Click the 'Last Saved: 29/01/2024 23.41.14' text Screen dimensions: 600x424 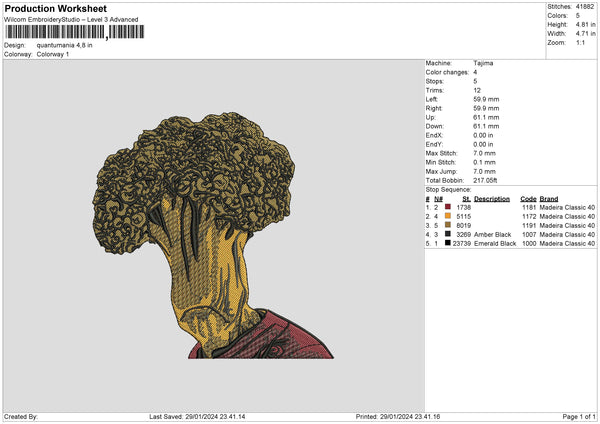197,417
